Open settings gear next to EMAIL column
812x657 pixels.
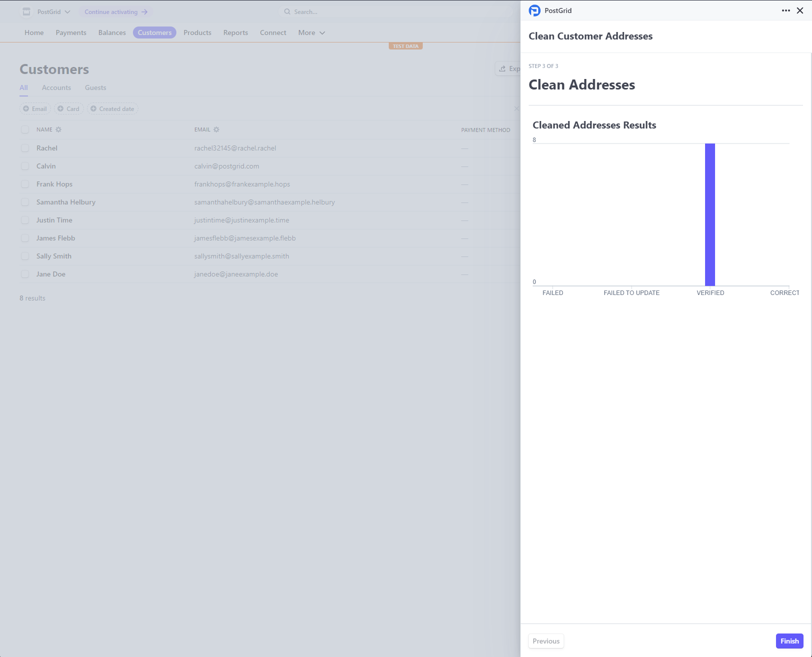216,129
